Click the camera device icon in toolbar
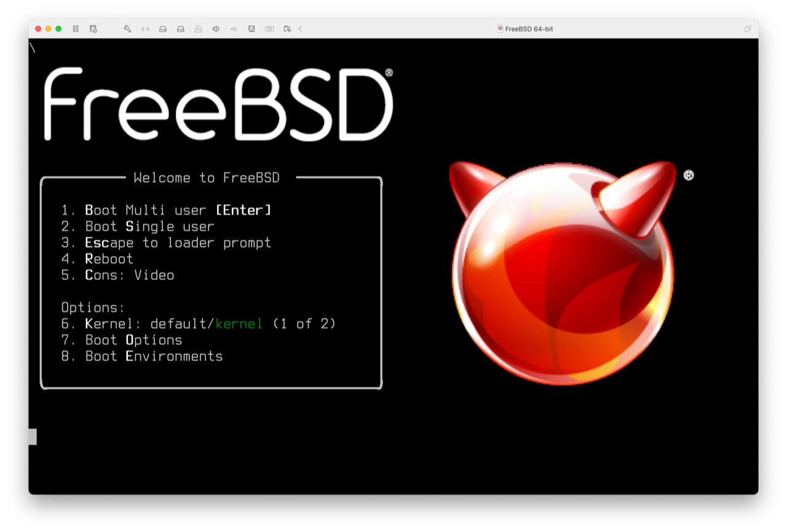The height and width of the screenshot is (532, 787). point(198,29)
